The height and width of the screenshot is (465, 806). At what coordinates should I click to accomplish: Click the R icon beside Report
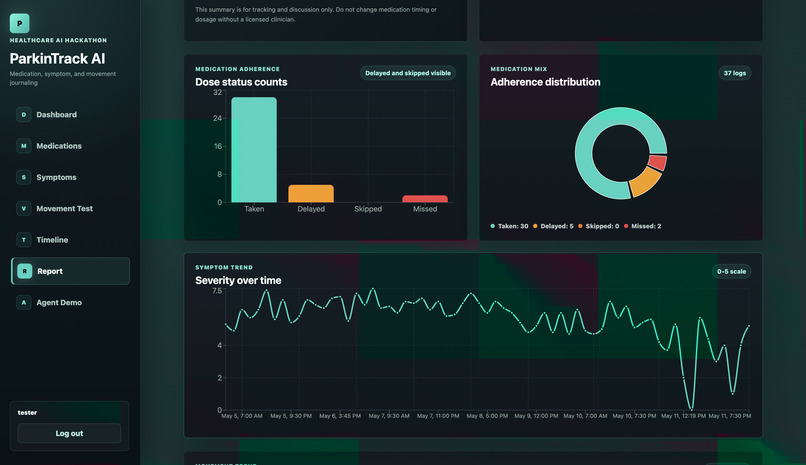coord(24,271)
